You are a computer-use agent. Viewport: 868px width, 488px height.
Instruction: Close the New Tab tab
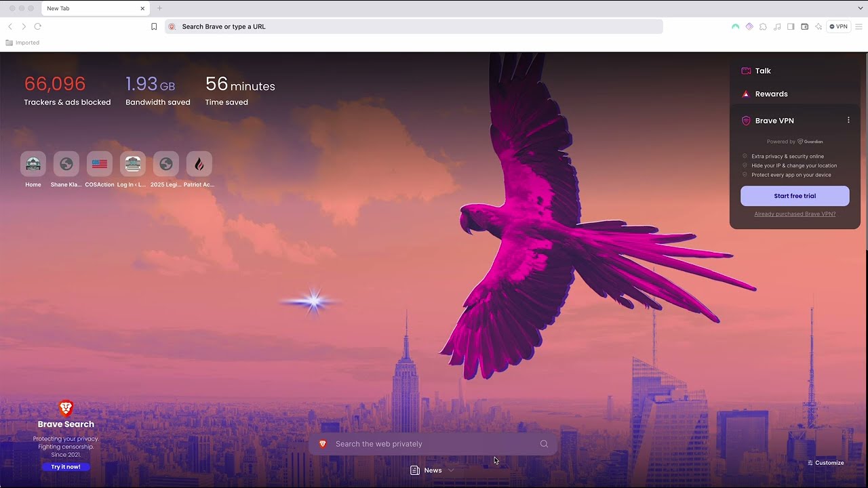click(x=142, y=8)
